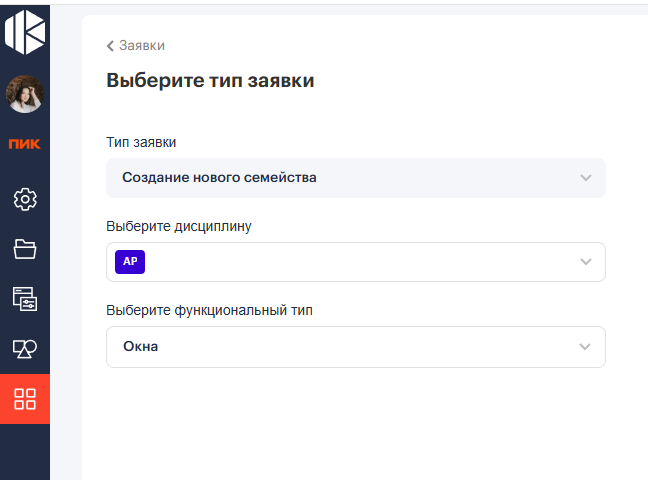This screenshot has height=480, width=648.
Task: Expand chevron of Создание нового семейства field
Action: click(586, 178)
